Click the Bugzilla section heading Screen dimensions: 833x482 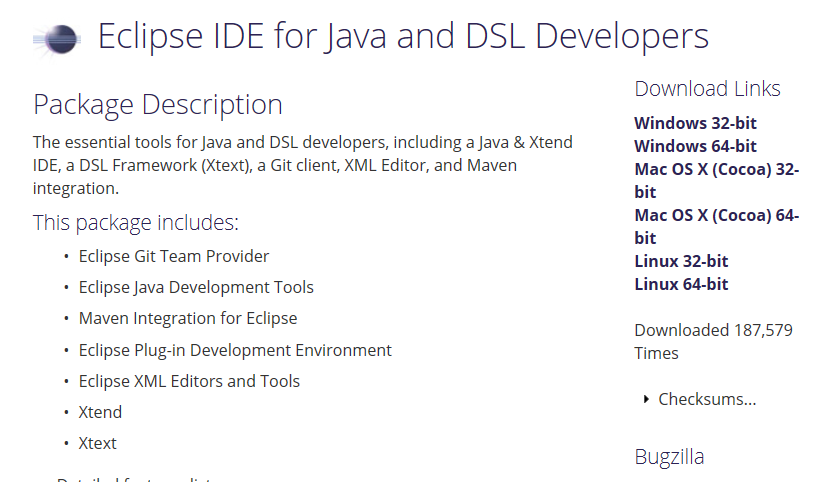pos(669,457)
